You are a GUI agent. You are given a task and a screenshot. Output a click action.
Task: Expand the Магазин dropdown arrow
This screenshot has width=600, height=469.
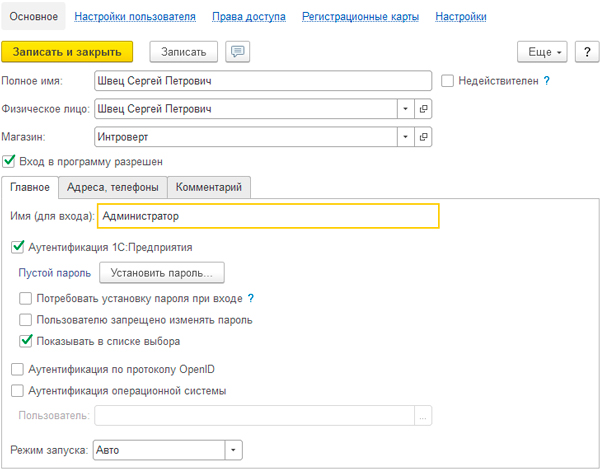coord(406,137)
